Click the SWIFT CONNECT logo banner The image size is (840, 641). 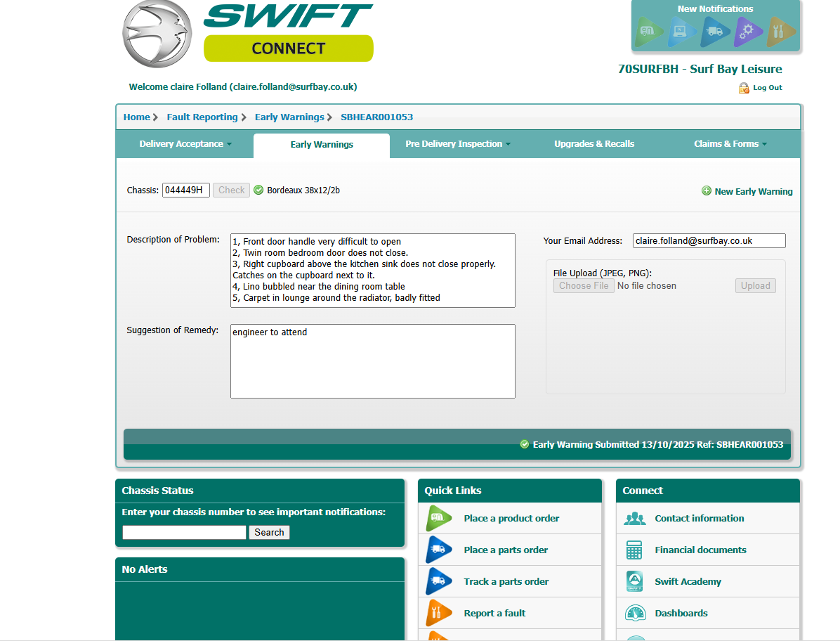[288, 32]
